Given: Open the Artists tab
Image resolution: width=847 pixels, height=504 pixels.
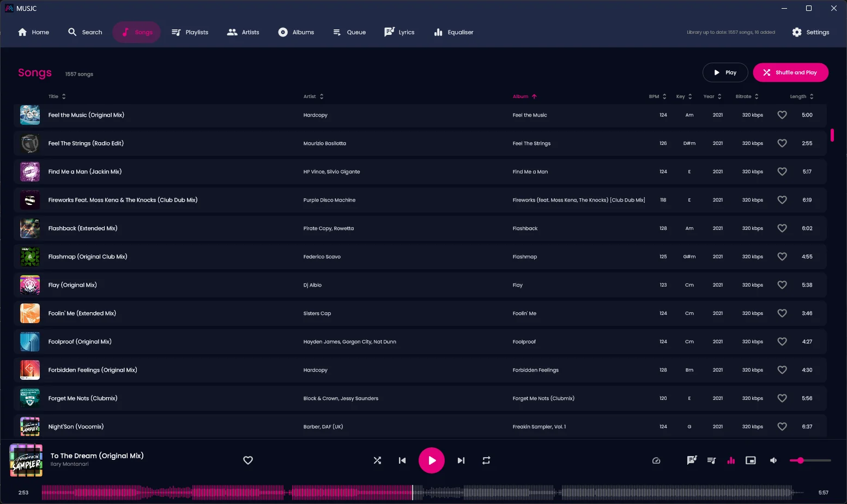Looking at the screenshot, I should 243,32.
